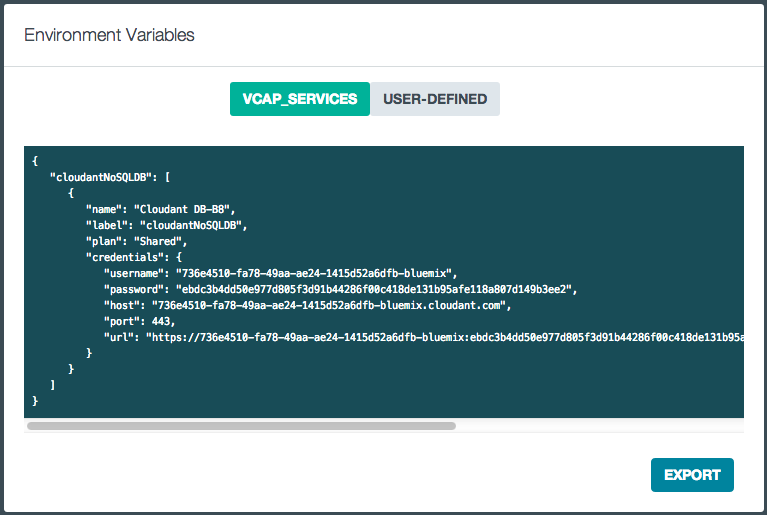Screen dimensions: 767x515
Task: Click the "url" https line
Action: [424, 337]
